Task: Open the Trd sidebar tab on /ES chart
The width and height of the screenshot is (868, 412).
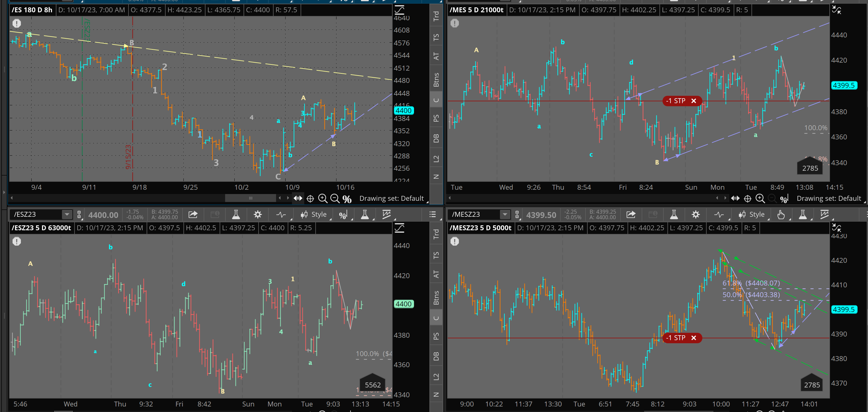Action: point(436,16)
